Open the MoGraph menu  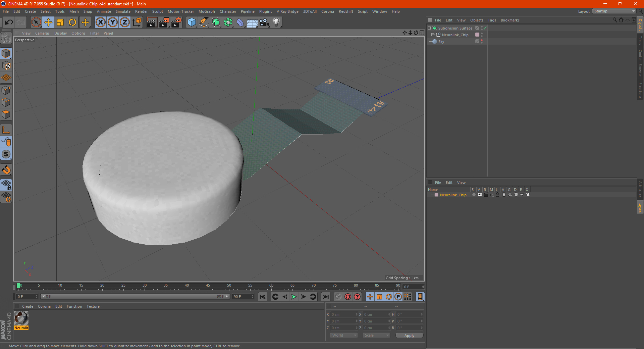tap(207, 11)
